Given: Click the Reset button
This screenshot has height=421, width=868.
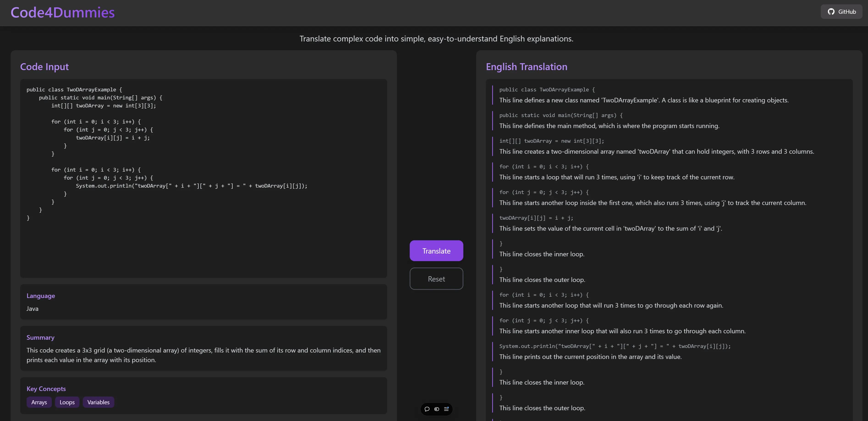Looking at the screenshot, I should pyautogui.click(x=436, y=279).
